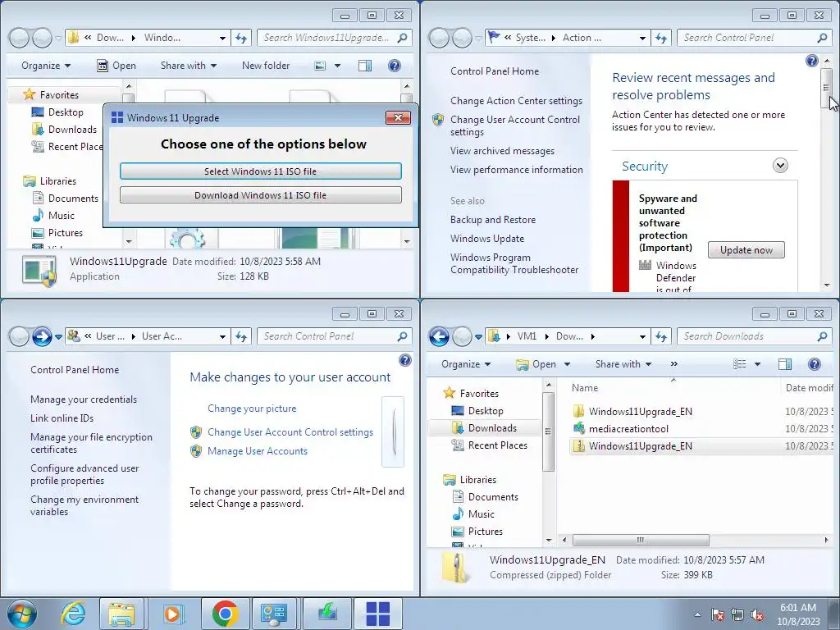Open view options dropdown in Downloads window
Viewport: 840px width, 630px height.
[757, 364]
